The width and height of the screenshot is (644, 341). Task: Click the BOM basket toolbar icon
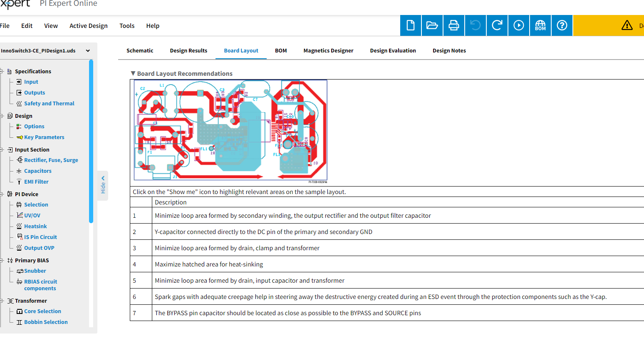tap(540, 25)
